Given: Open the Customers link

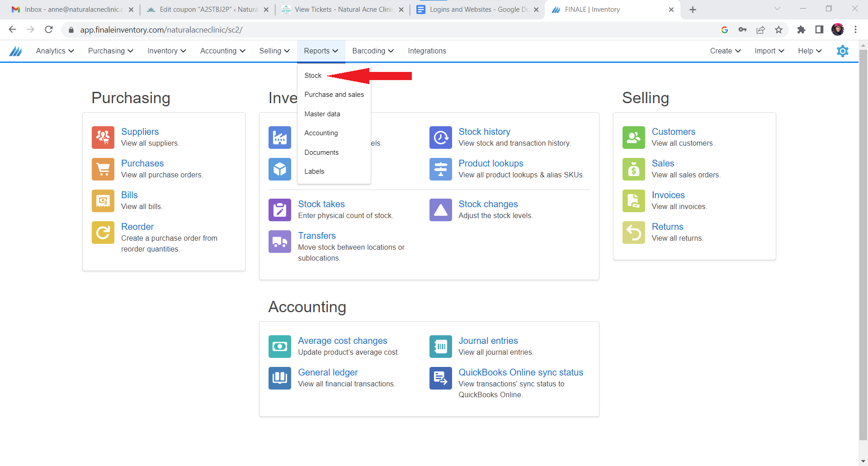Looking at the screenshot, I should (673, 132).
